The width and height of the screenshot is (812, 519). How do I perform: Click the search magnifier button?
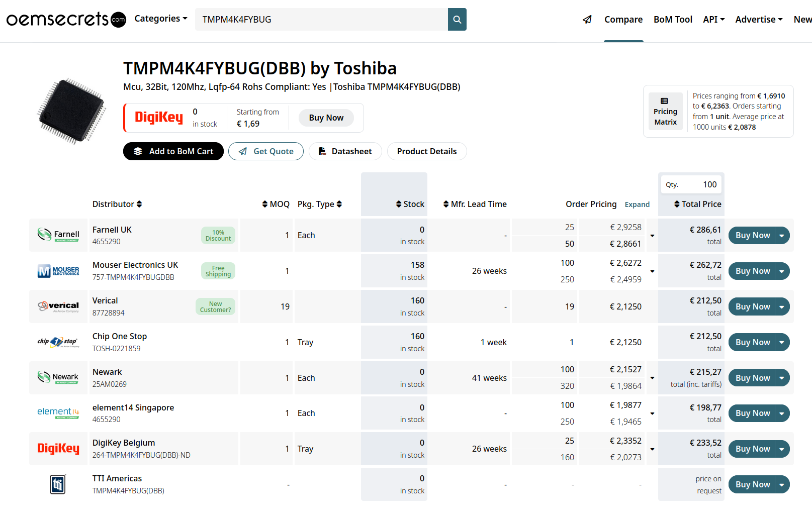(457, 19)
